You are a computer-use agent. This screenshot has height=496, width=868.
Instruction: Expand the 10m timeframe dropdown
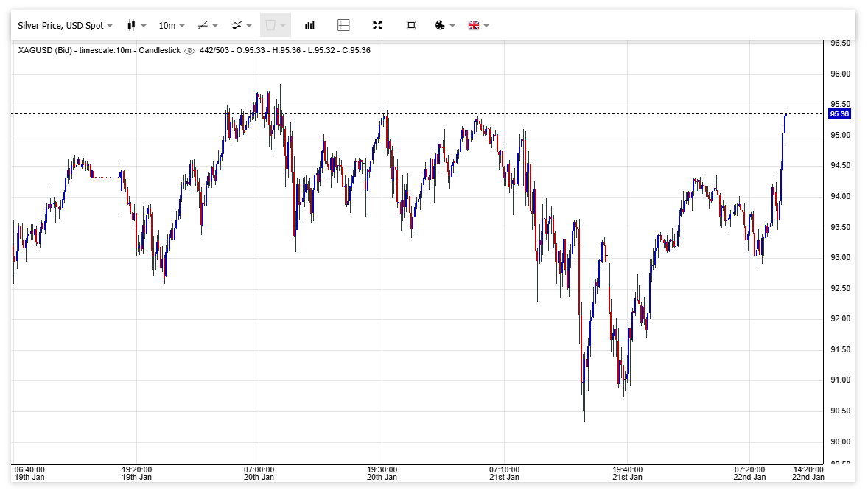pyautogui.click(x=172, y=25)
